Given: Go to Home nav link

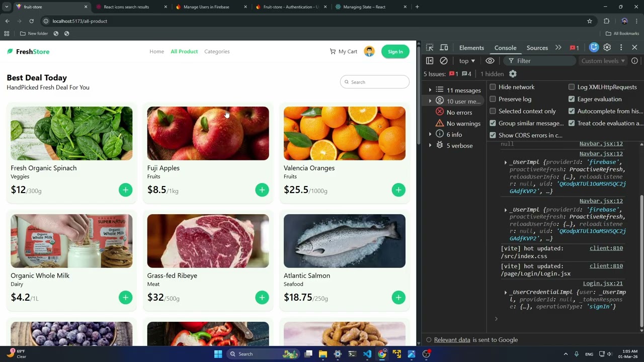Looking at the screenshot, I should tap(156, 51).
